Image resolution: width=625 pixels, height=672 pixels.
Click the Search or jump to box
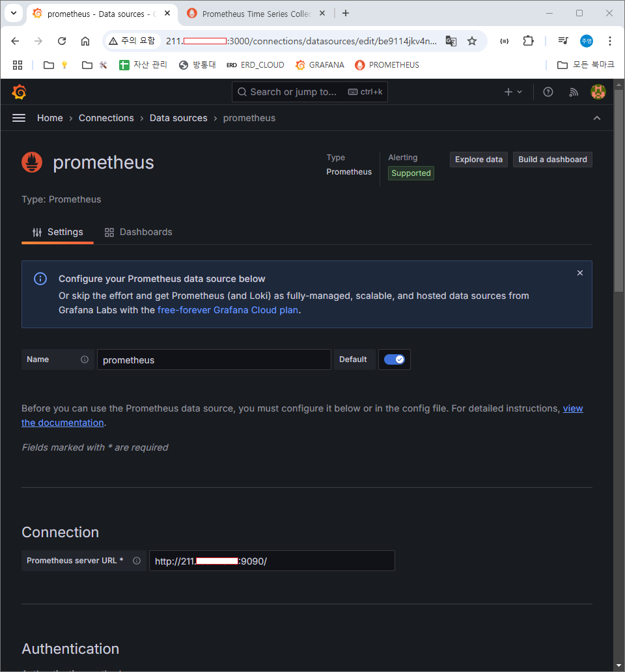(x=310, y=92)
